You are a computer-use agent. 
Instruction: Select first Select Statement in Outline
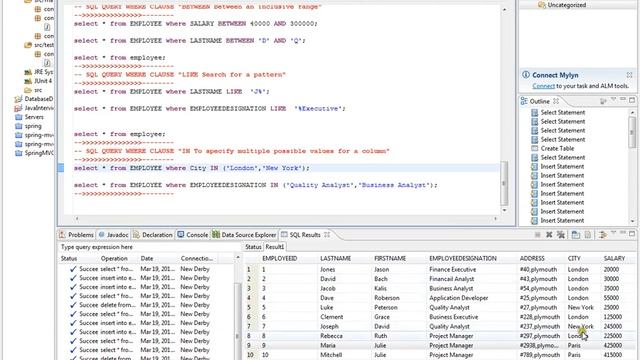(x=562, y=112)
